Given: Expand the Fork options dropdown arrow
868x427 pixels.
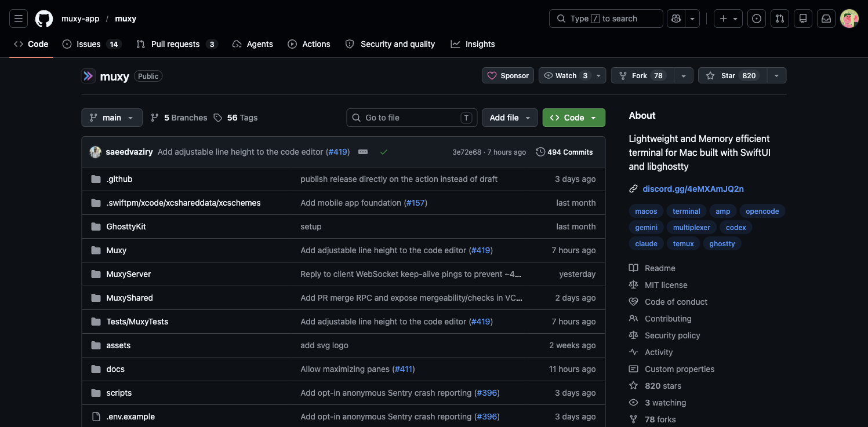Looking at the screenshot, I should (x=684, y=76).
